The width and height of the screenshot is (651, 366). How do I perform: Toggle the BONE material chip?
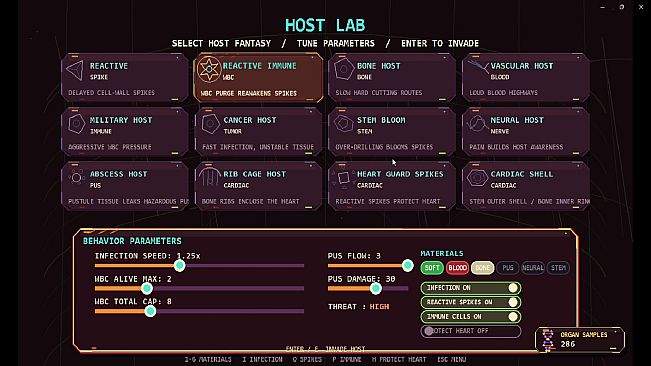click(x=482, y=268)
